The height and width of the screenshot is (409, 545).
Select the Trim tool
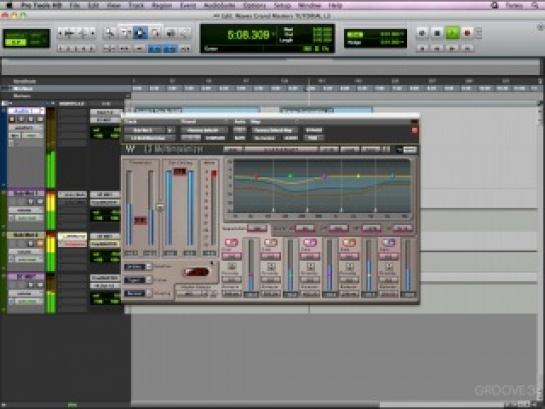[x=125, y=33]
